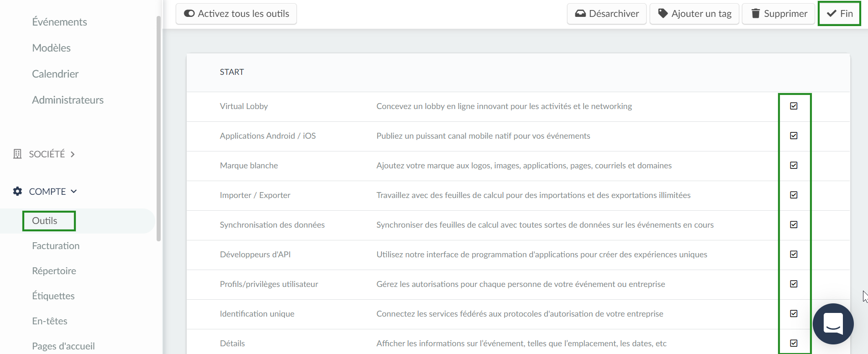
Task: Uncheck the Identification unique checkbox
Action: 794,313
